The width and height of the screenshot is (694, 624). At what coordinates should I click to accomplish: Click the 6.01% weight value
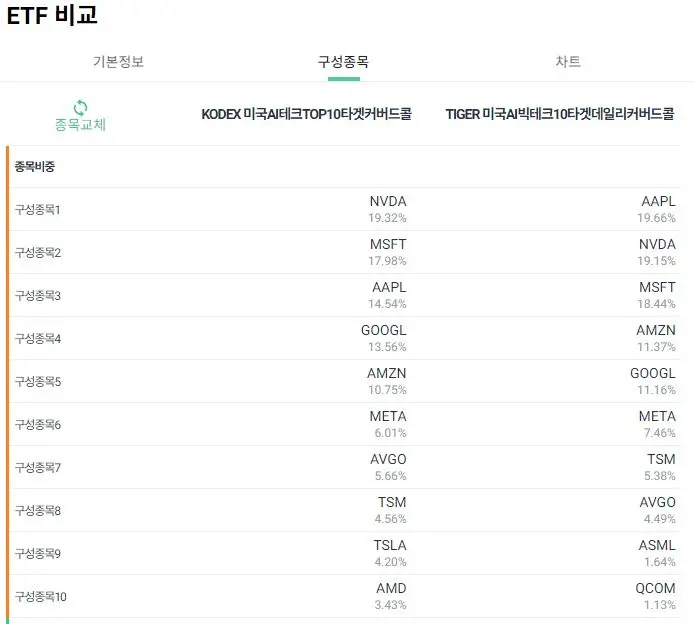click(x=390, y=432)
